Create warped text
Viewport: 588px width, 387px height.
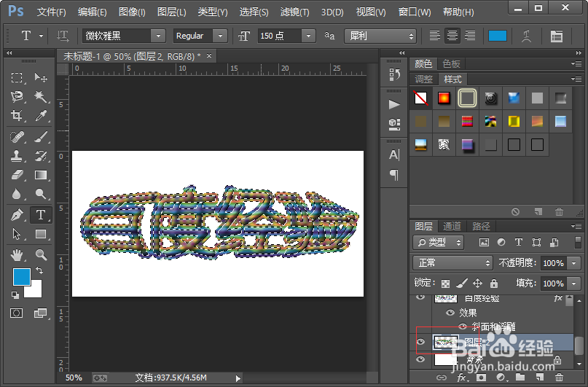coord(527,36)
